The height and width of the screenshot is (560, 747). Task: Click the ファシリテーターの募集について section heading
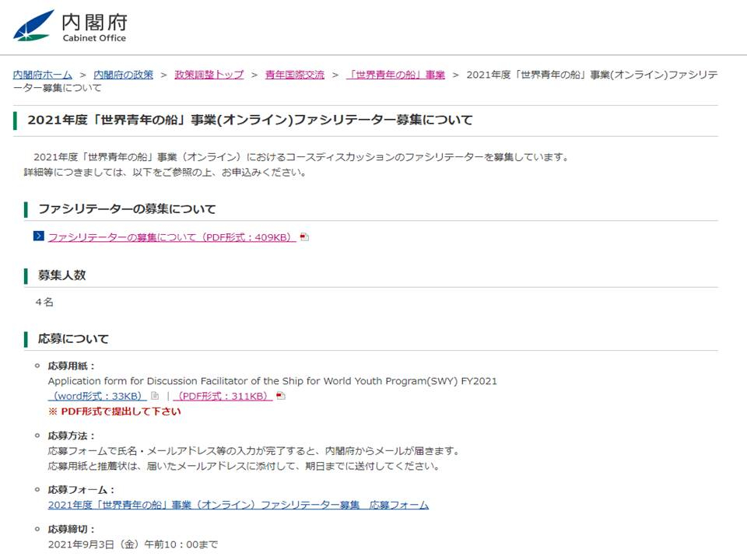(x=127, y=209)
